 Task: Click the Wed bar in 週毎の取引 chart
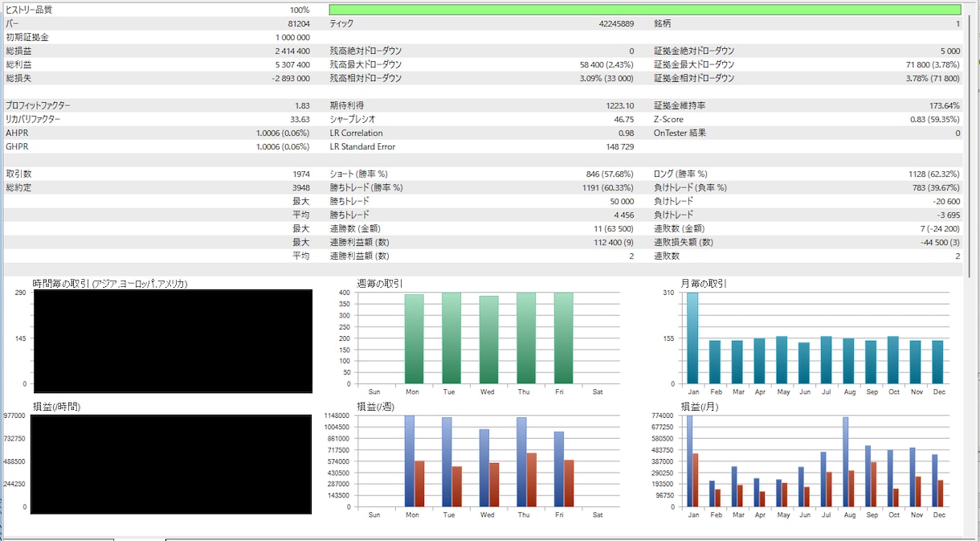(x=488, y=340)
